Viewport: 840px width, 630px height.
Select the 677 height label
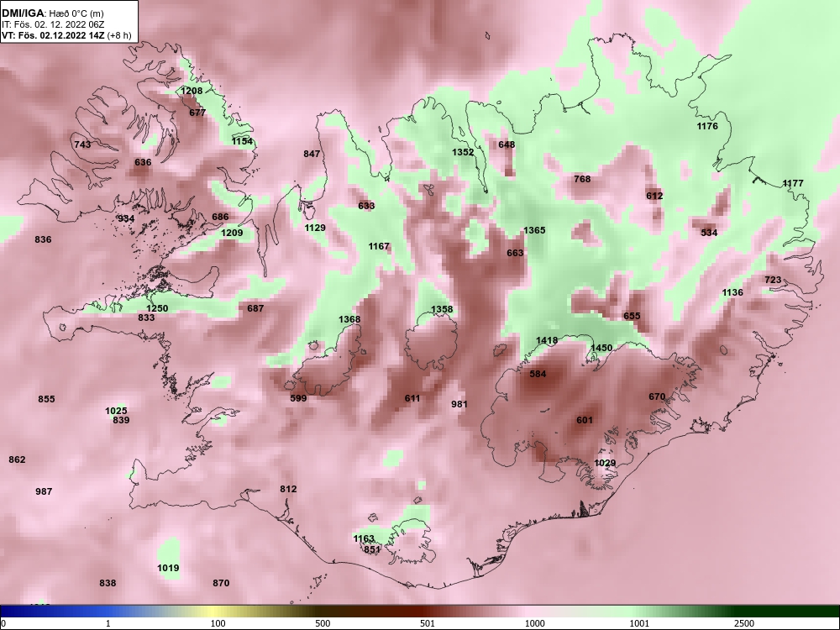(x=197, y=113)
